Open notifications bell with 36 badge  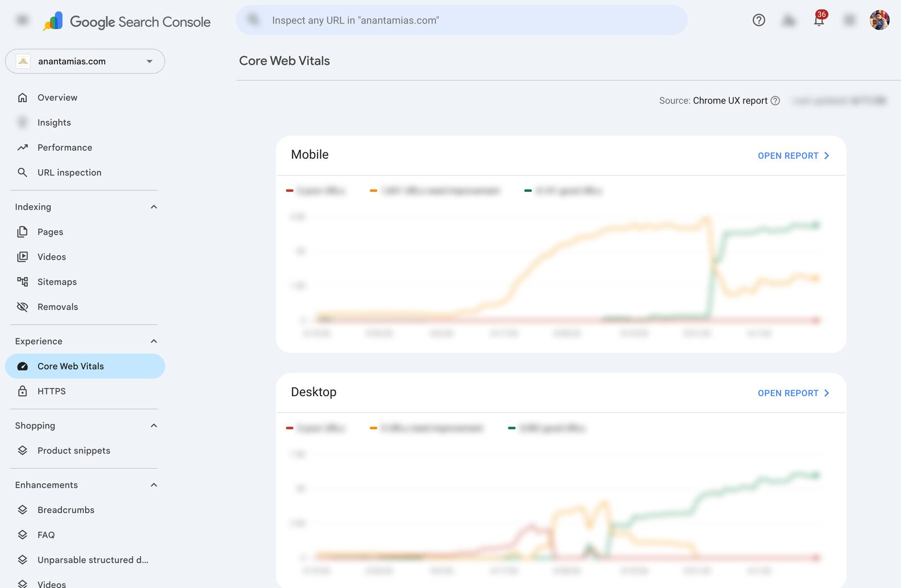click(819, 19)
